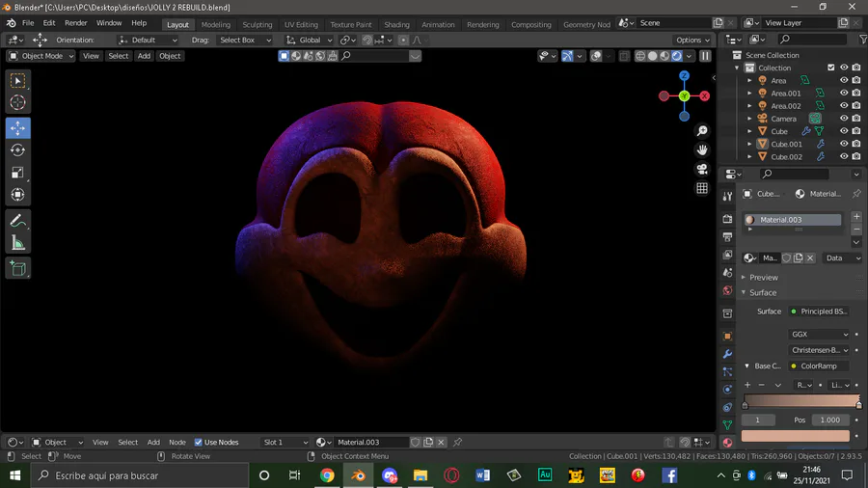Expand the Cube.002 tree item
The width and height of the screenshot is (868, 488).
[x=749, y=156]
